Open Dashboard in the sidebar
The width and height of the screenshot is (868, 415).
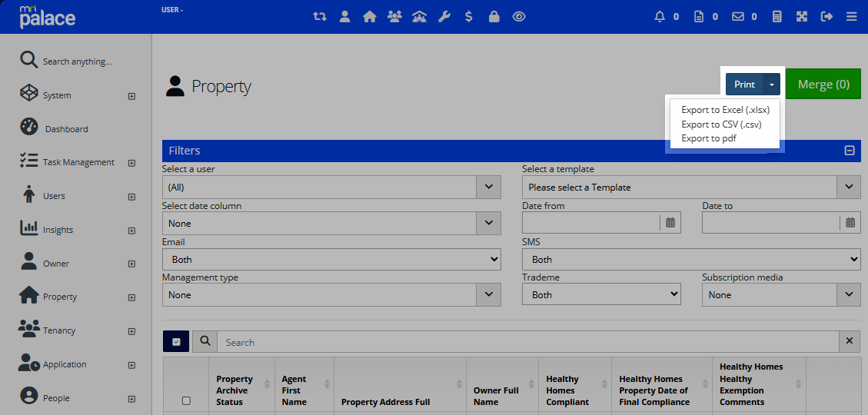[x=66, y=129]
